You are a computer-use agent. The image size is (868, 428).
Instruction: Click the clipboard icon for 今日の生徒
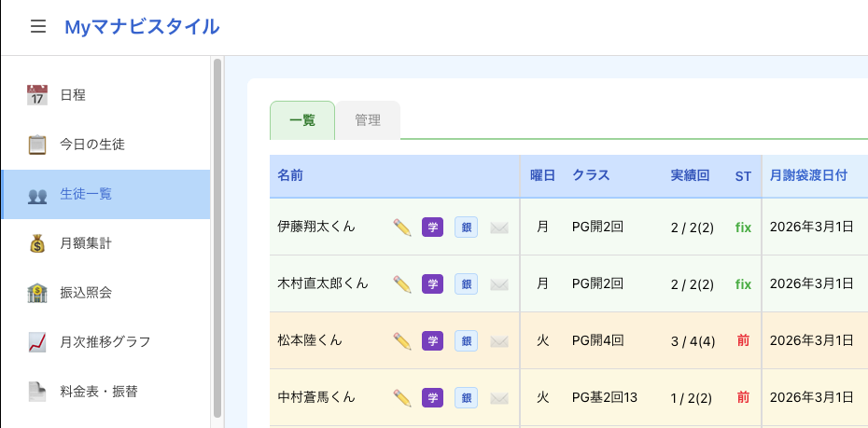pos(37,145)
